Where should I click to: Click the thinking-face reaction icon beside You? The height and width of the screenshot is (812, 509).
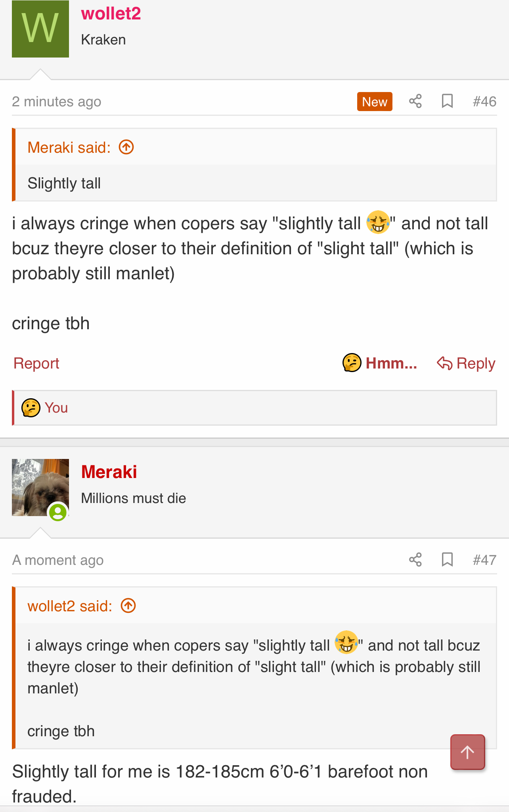tap(31, 408)
